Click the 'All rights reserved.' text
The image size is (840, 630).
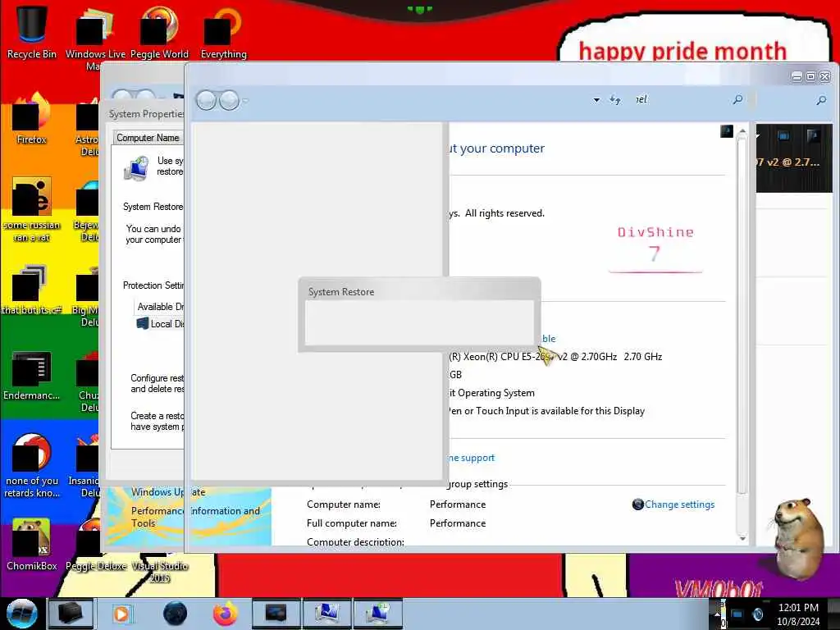tap(504, 213)
